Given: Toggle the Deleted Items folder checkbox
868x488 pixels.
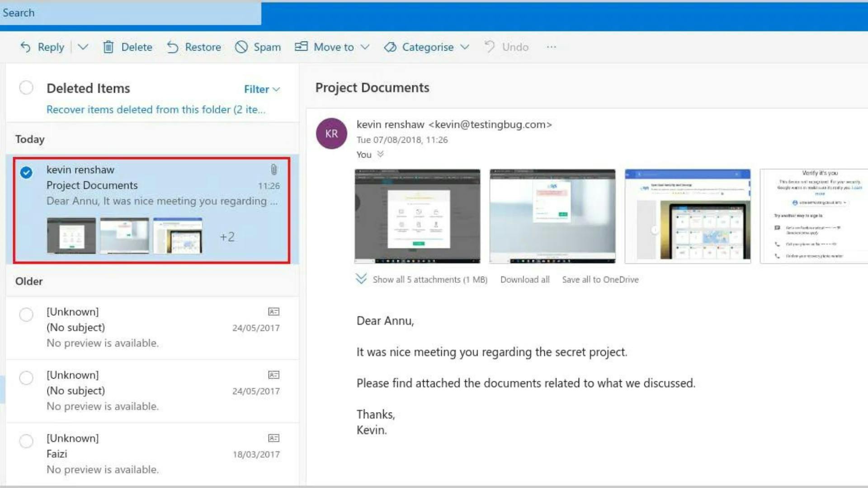Looking at the screenshot, I should point(26,88).
